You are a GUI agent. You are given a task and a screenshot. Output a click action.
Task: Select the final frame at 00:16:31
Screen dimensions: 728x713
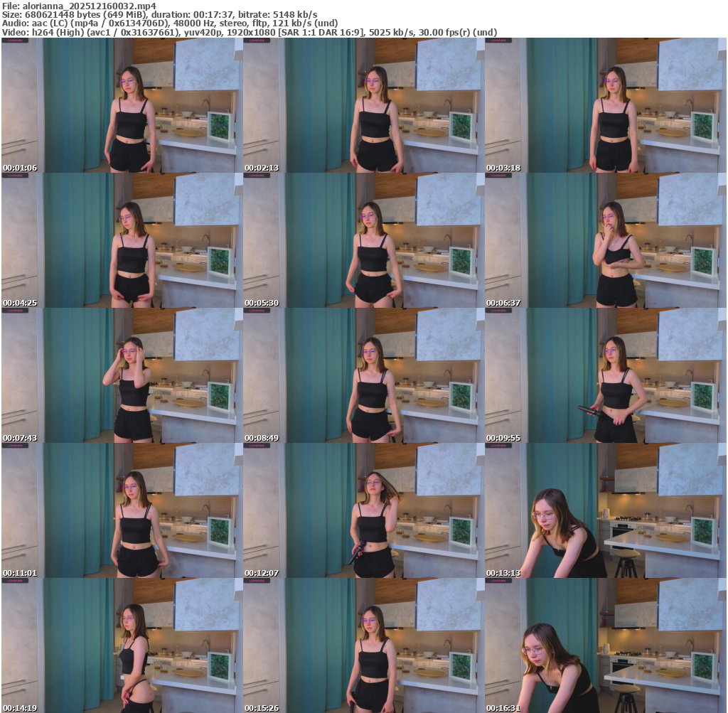coord(605,645)
